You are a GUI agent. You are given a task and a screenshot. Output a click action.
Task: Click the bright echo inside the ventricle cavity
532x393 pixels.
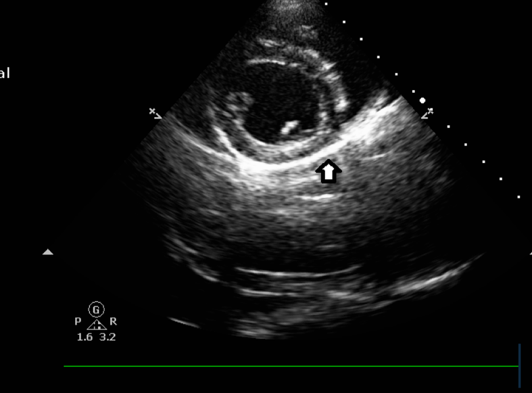pyautogui.click(x=289, y=127)
